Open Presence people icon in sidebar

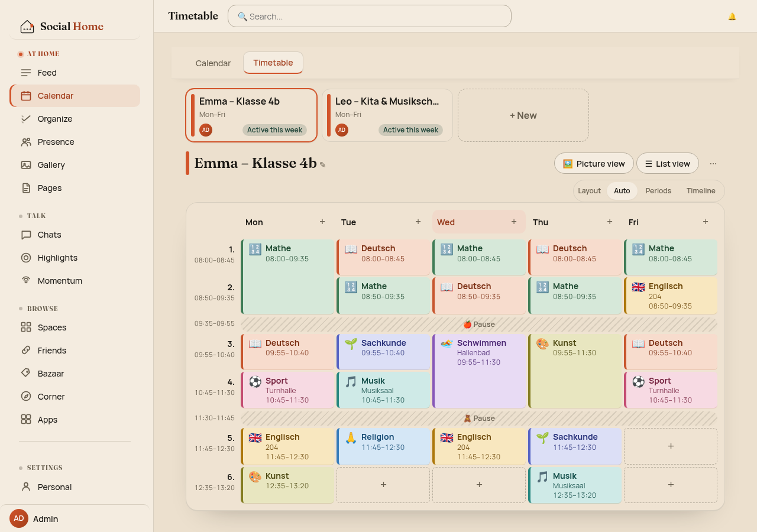point(26,142)
